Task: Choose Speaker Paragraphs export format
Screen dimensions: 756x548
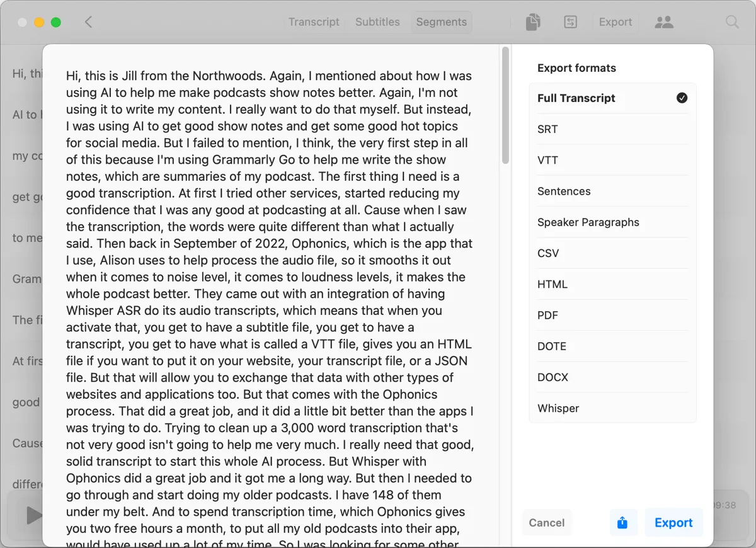Action: coord(612,222)
